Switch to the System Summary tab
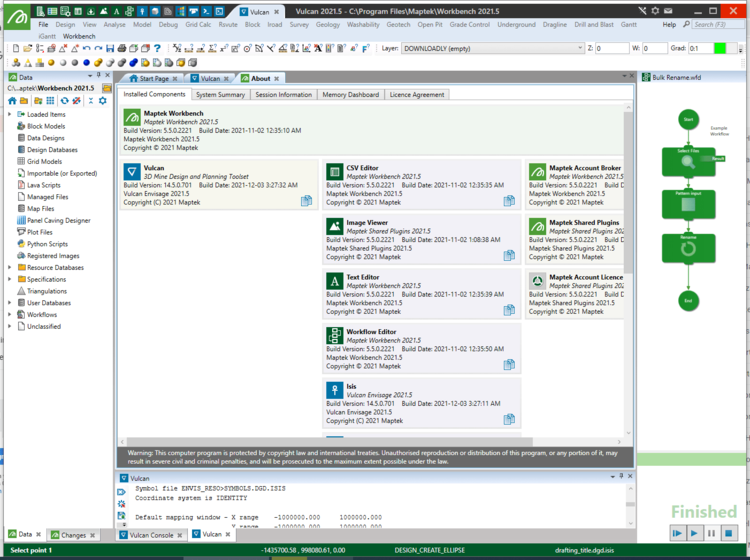 (x=220, y=95)
